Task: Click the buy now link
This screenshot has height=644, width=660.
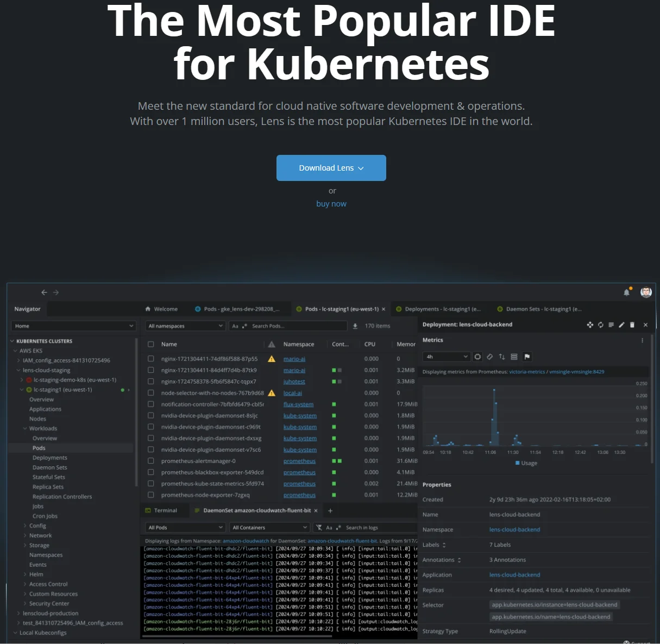Action: (x=331, y=204)
